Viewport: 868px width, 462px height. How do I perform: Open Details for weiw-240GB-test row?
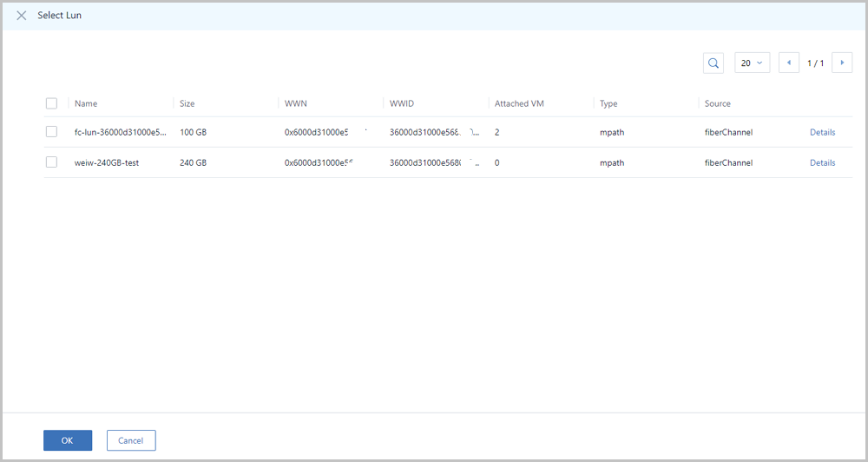tap(823, 163)
